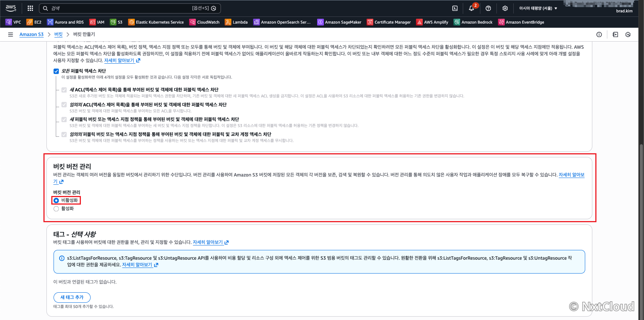Click Amazon S3 breadcrumb link
This screenshot has height=320, width=644.
pyautogui.click(x=31, y=34)
